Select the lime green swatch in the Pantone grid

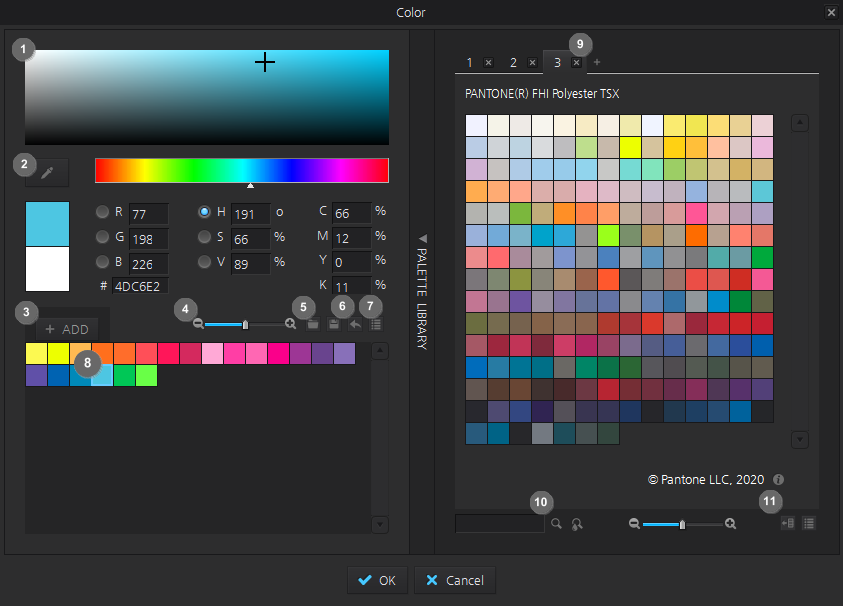coord(609,236)
